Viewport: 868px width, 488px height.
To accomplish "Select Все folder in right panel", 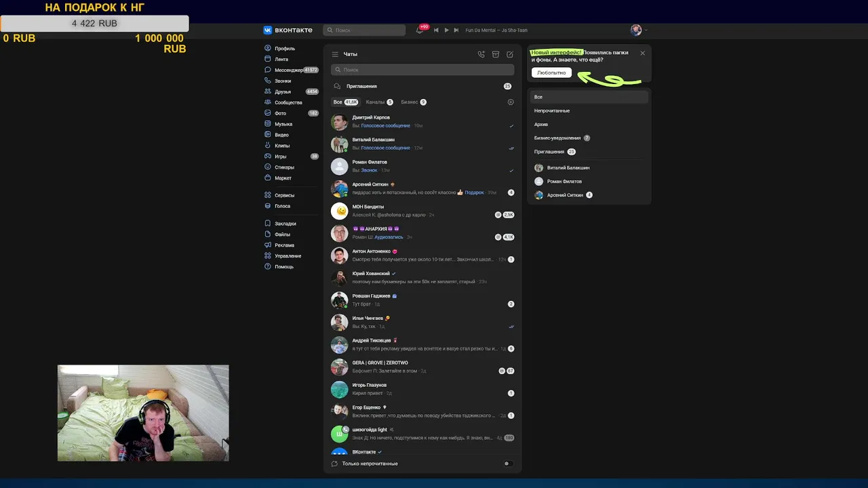I will [x=589, y=97].
